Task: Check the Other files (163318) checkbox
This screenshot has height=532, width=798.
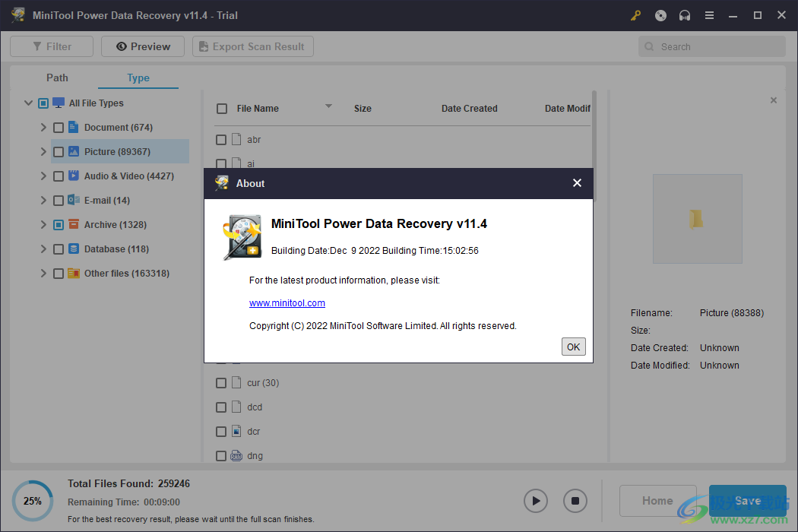Action: [59, 274]
